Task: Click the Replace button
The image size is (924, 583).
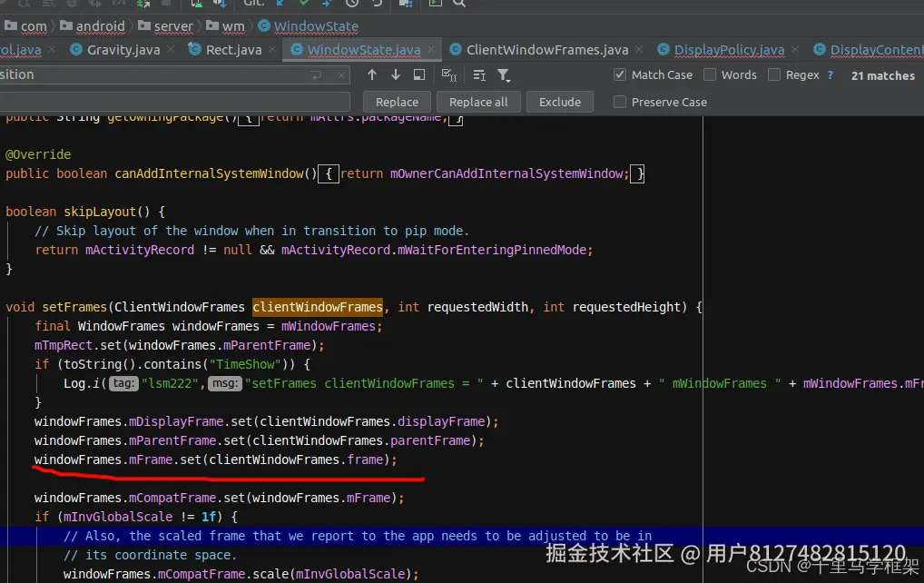Action: [x=397, y=102]
